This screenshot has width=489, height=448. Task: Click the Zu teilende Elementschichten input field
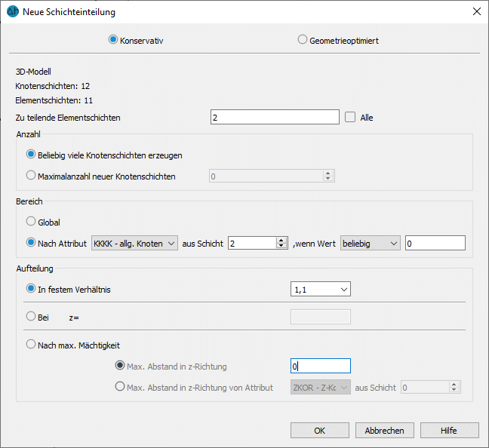point(275,117)
